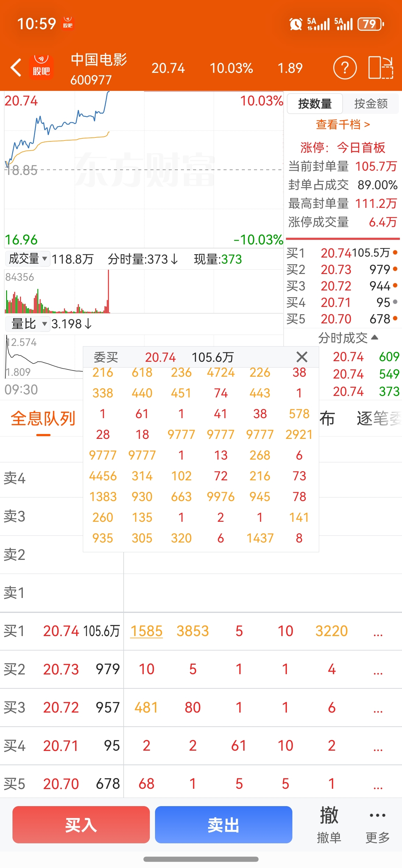Open the 股吧 forum icon
Screen dimensions: 402x868
click(x=41, y=67)
